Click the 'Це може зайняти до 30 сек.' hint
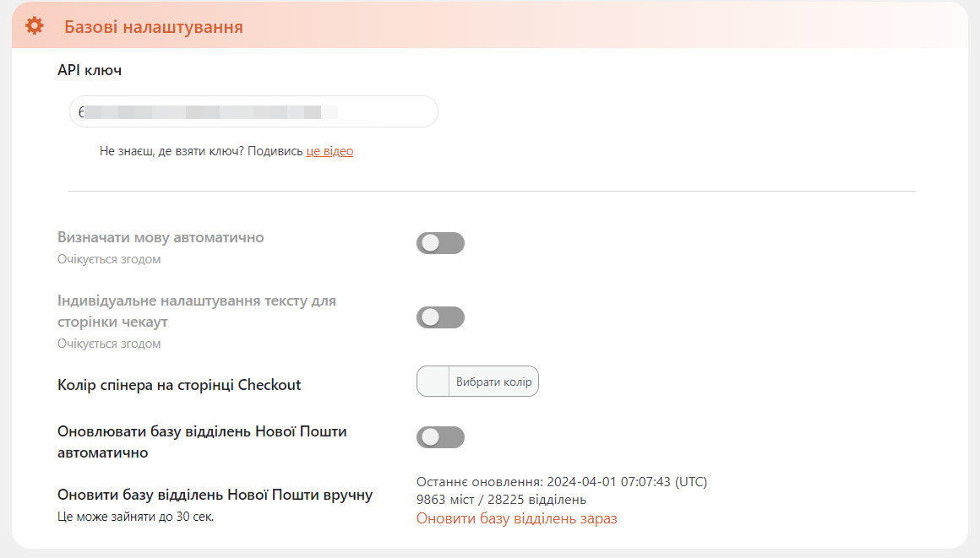Viewport: 980px width, 558px height. tap(136, 517)
